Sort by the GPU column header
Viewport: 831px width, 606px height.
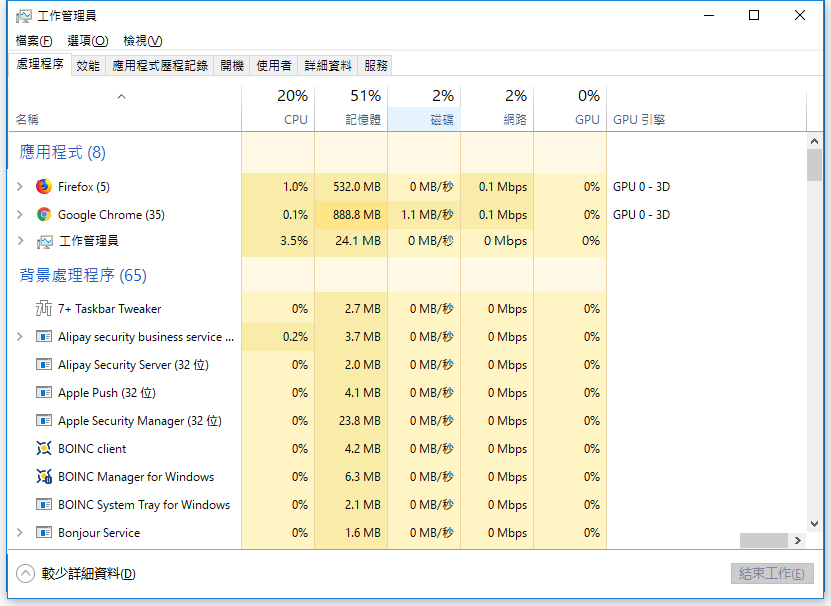(570, 108)
